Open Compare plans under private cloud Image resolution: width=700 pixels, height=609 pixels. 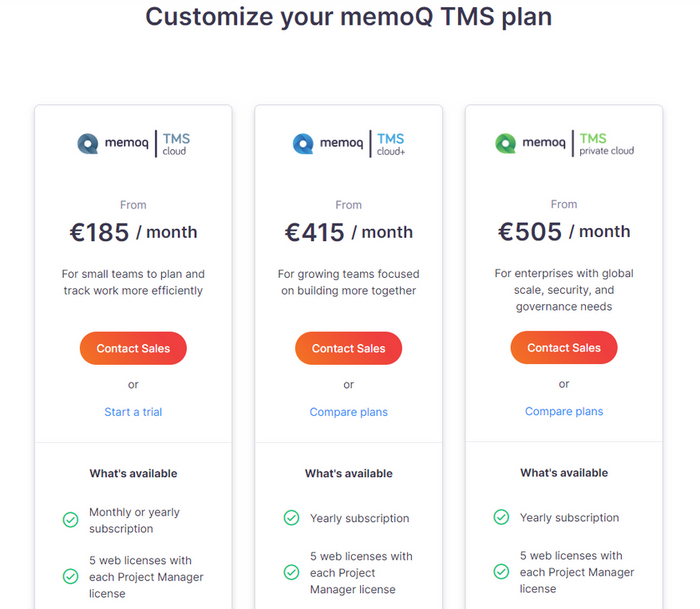point(564,411)
